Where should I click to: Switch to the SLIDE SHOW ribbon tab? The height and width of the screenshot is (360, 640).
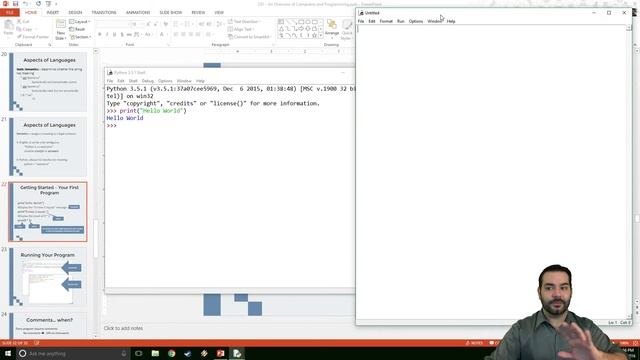point(171,13)
